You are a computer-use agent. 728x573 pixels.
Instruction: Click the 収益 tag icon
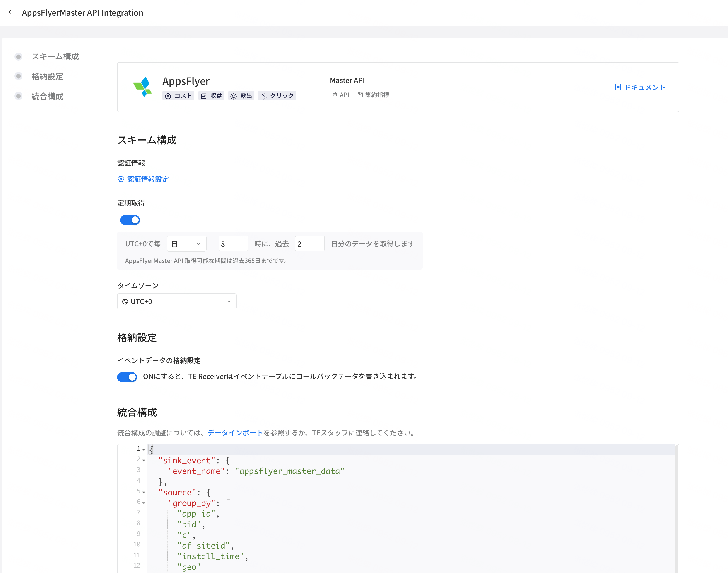(x=204, y=96)
